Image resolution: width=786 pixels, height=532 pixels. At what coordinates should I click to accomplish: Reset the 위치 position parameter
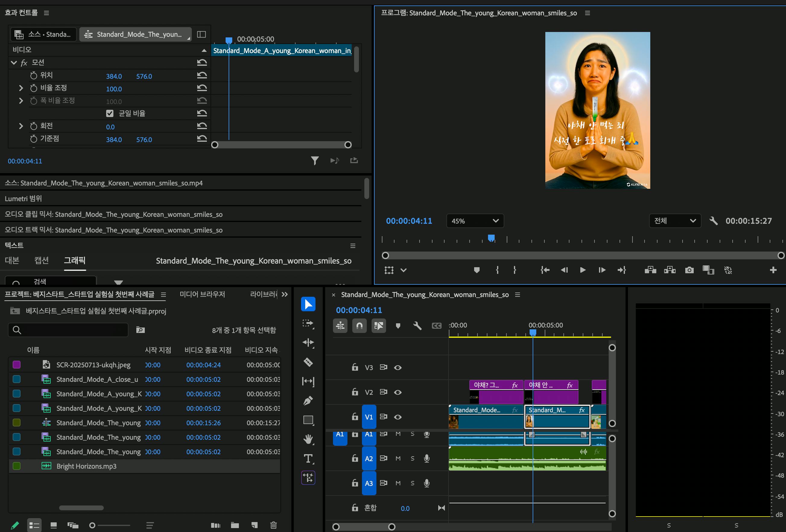202,75
